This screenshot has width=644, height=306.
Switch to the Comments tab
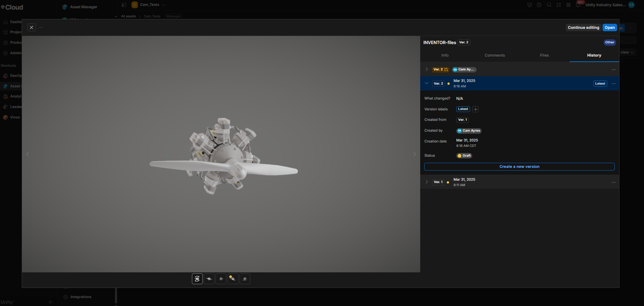pos(494,55)
